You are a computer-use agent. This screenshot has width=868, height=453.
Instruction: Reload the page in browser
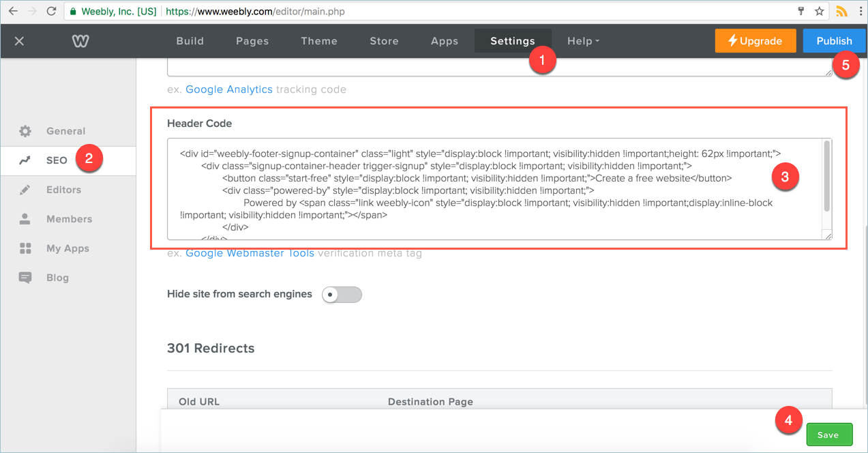pyautogui.click(x=51, y=12)
